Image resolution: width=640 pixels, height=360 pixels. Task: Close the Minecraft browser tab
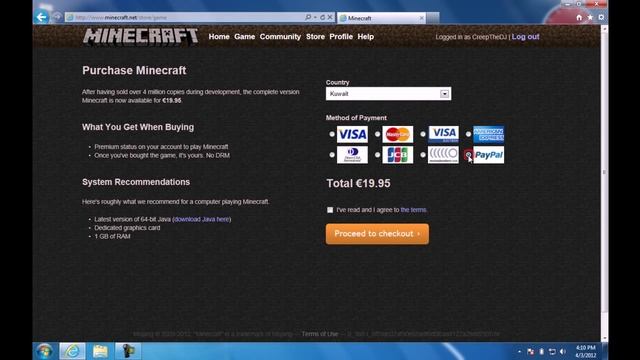click(x=421, y=18)
